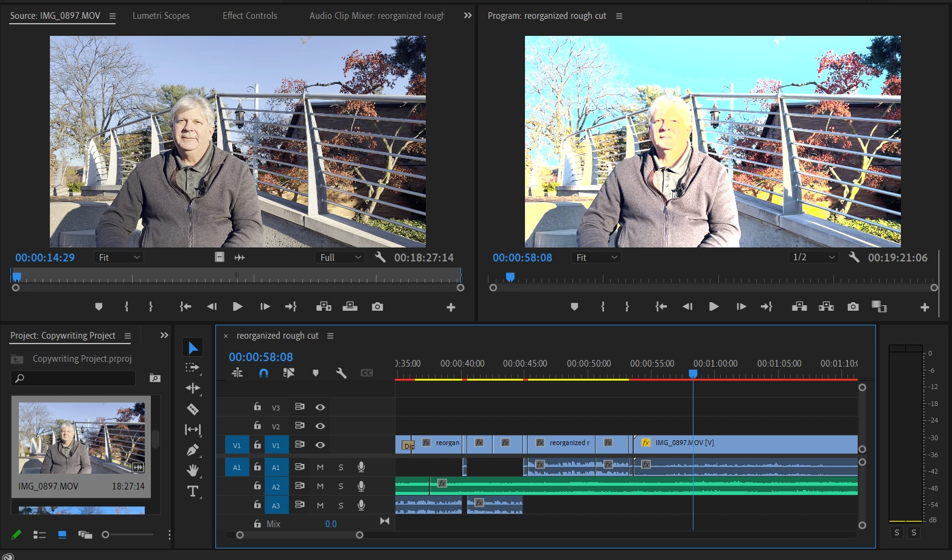
Task: Select Source: IMG_0897.MOV tab
Action: point(55,16)
